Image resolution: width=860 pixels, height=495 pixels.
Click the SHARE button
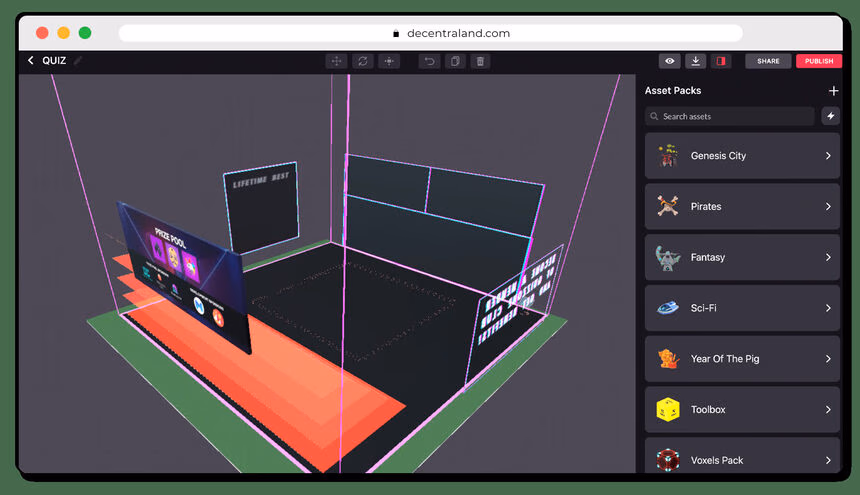click(768, 61)
